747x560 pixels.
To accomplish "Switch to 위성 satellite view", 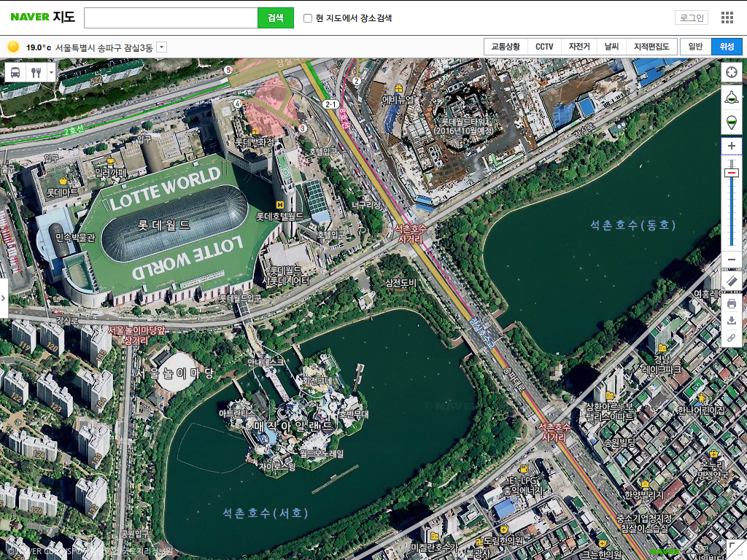I will point(727,46).
